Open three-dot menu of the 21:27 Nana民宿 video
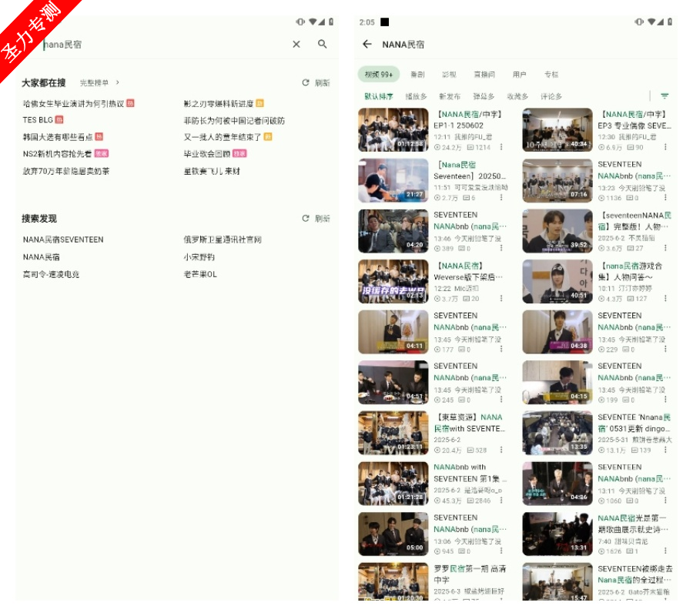 pos(501,198)
